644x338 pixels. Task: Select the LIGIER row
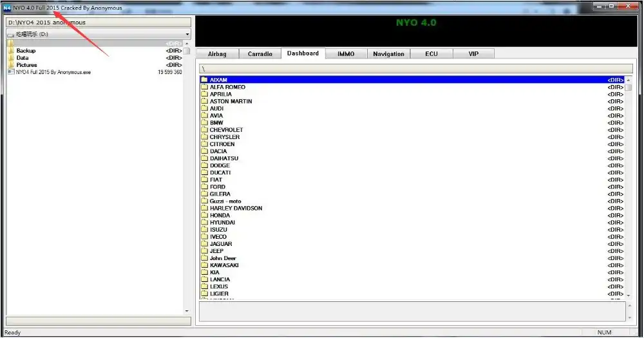coord(412,294)
